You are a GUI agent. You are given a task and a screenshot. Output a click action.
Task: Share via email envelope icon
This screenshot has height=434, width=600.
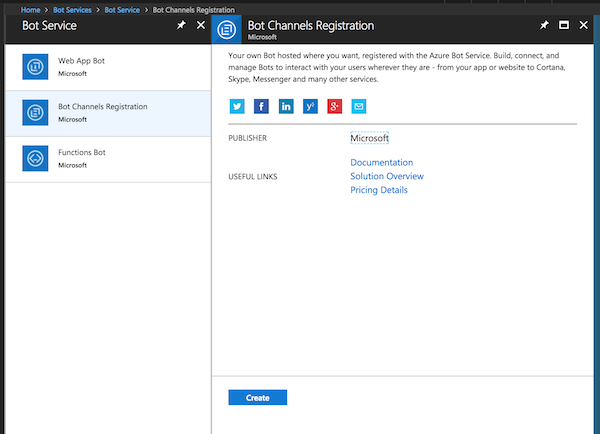click(x=359, y=106)
